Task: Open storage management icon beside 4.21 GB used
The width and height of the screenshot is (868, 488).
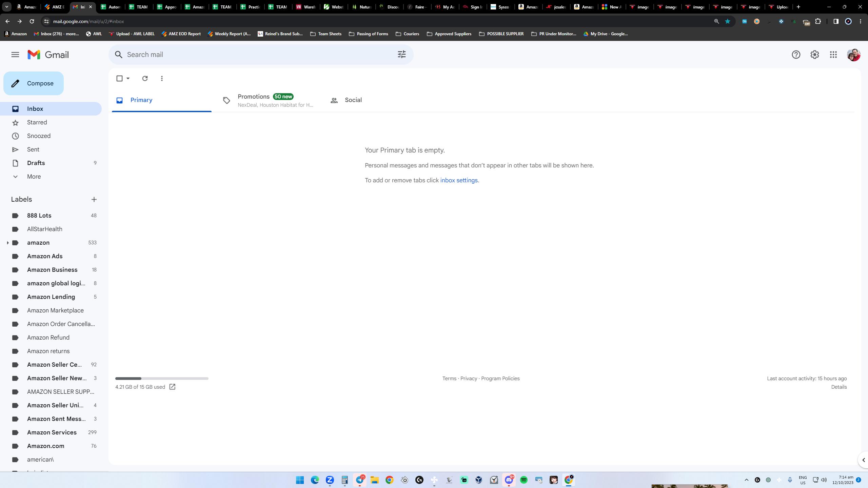Action: (172, 387)
